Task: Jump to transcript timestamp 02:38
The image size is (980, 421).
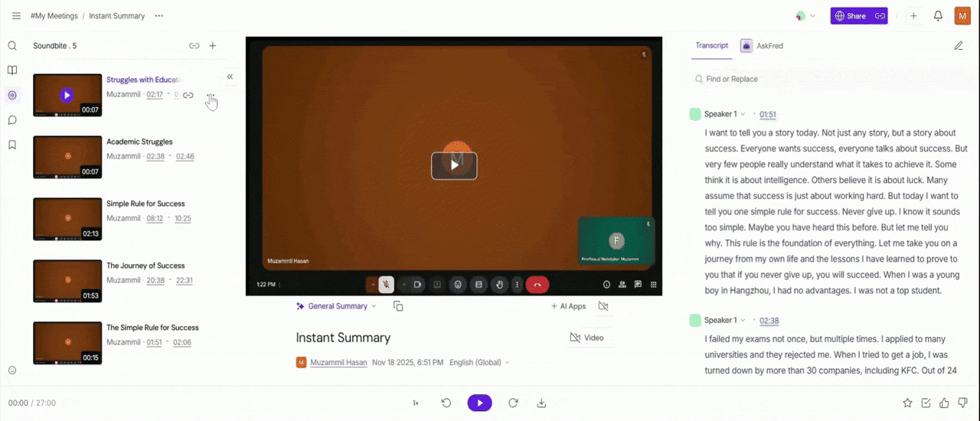Action: point(769,320)
